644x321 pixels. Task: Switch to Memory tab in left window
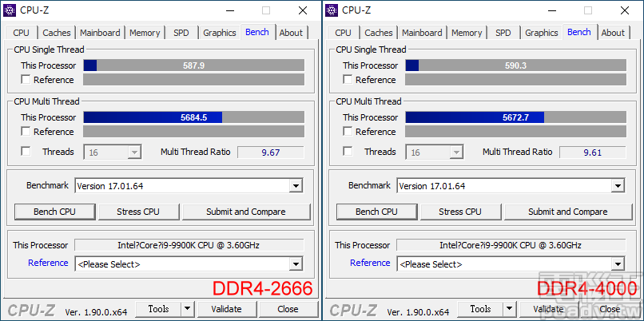[x=145, y=33]
